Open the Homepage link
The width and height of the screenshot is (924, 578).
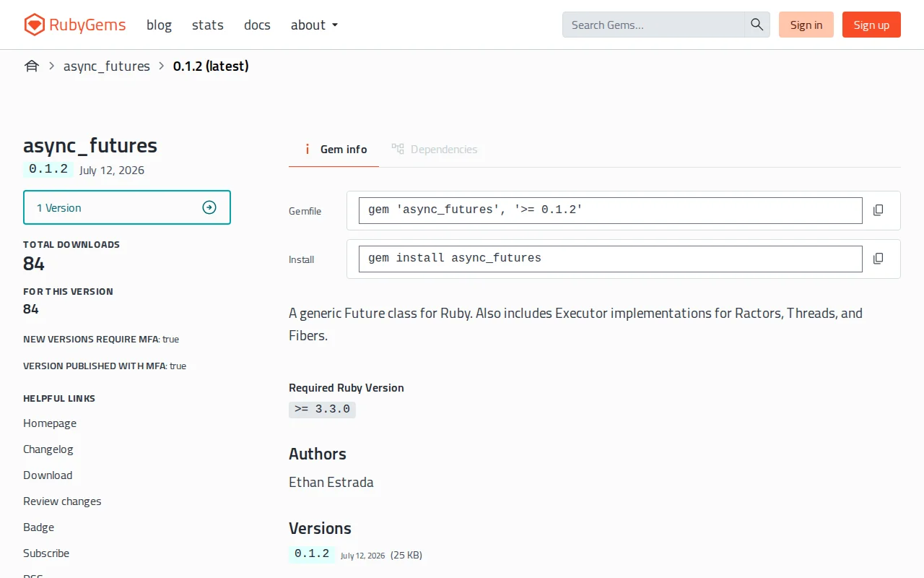coord(50,423)
